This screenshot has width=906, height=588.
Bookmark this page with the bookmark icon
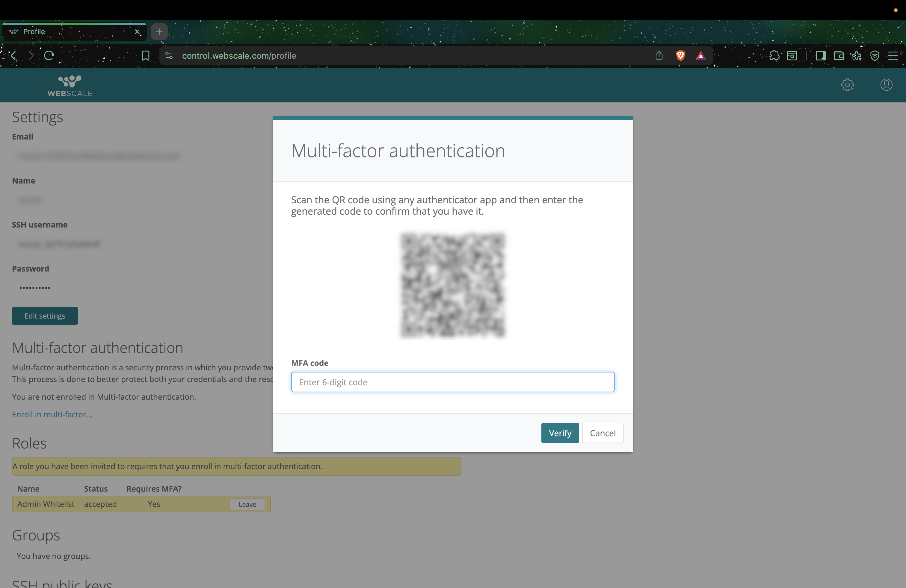point(145,55)
